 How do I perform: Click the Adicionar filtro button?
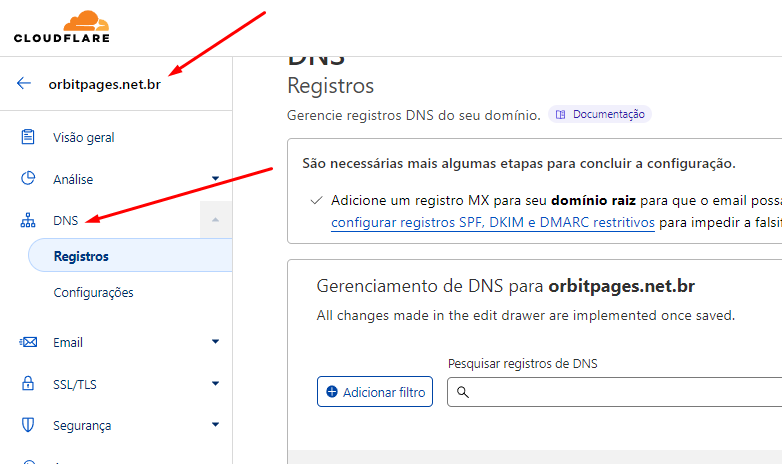pos(375,392)
